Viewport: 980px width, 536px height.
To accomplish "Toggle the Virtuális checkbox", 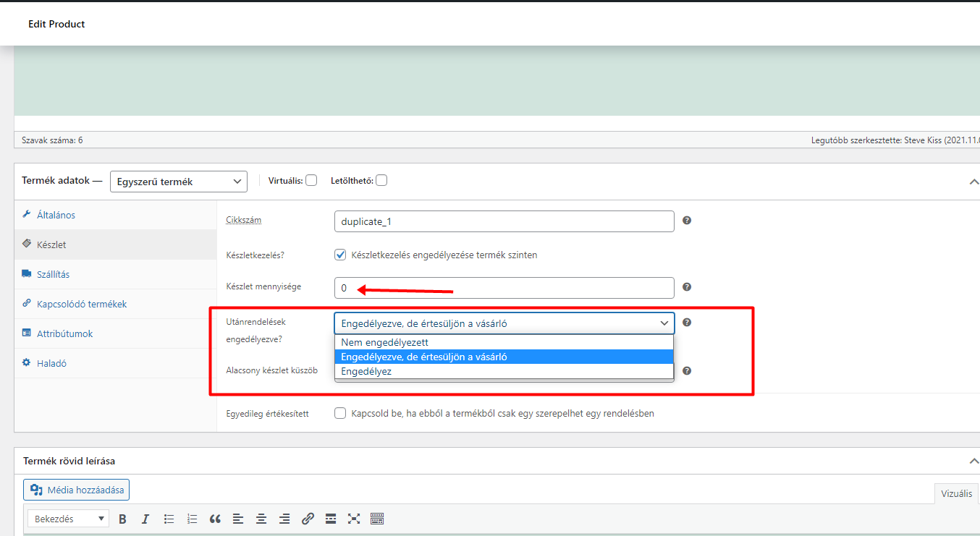I will (311, 181).
